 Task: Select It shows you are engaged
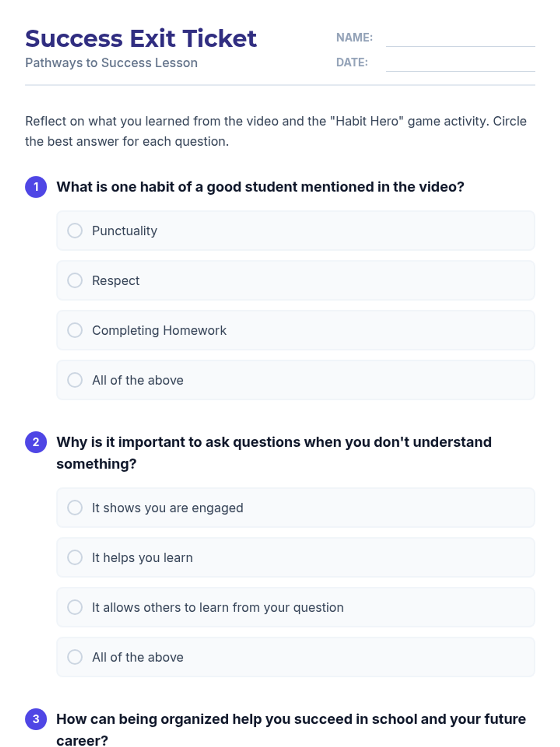click(75, 507)
